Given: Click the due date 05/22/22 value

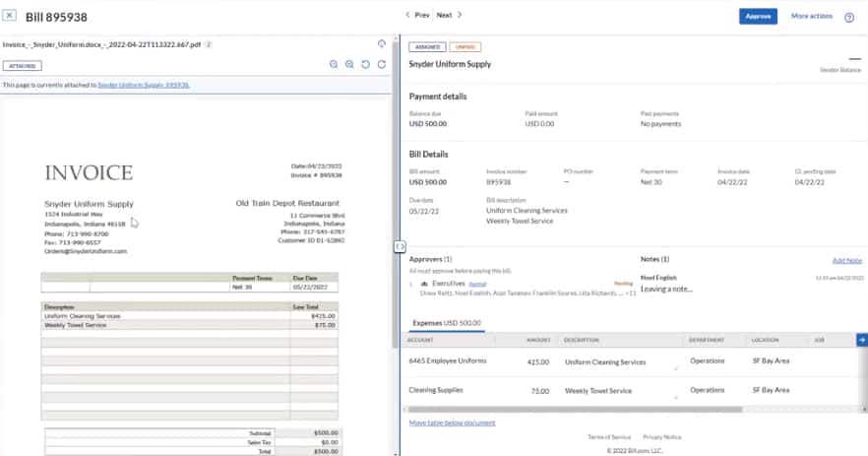Looking at the screenshot, I should coord(424,211).
